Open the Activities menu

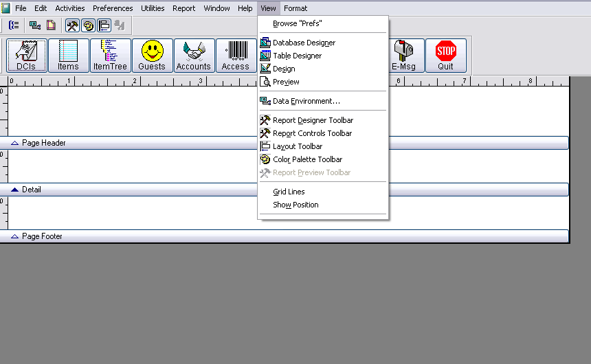[69, 8]
